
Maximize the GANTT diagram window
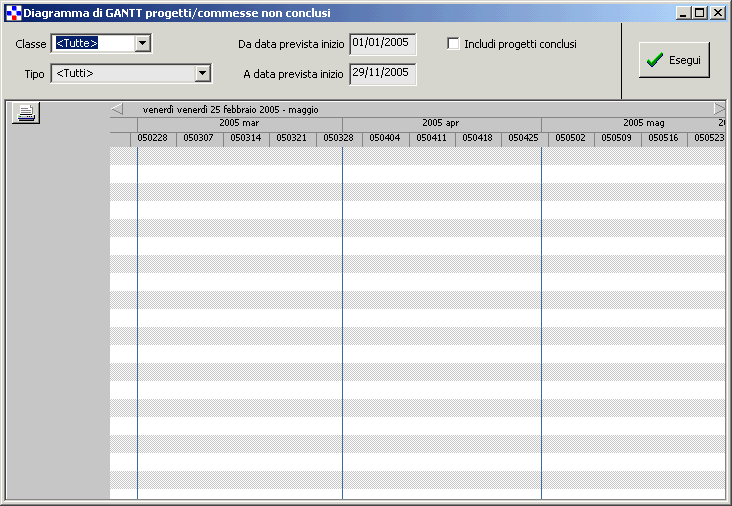(x=700, y=13)
